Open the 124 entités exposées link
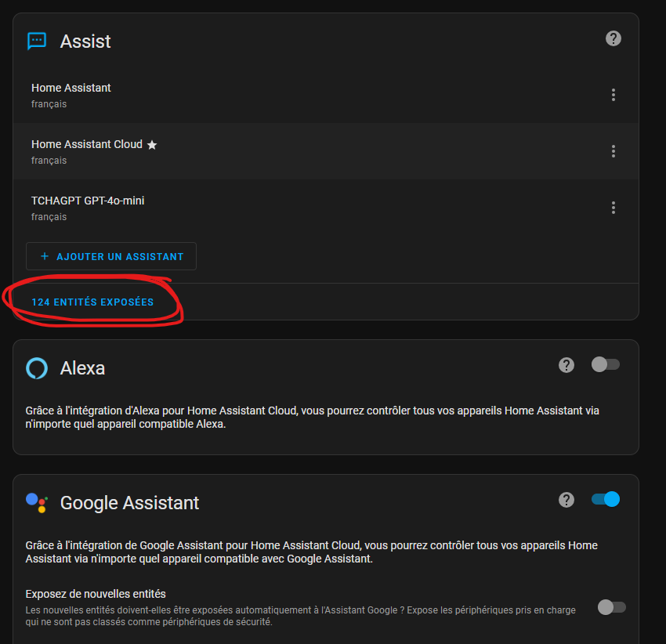 pyautogui.click(x=92, y=302)
